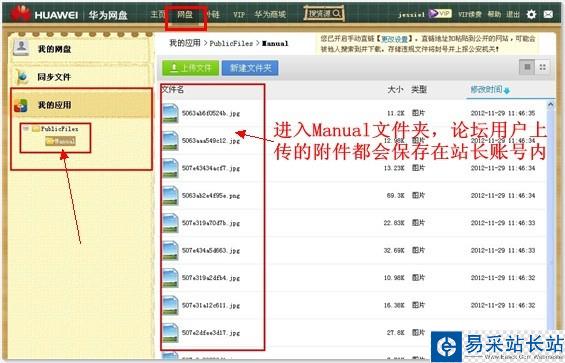
Task: Click the 退出 logout link
Action: tap(513, 14)
